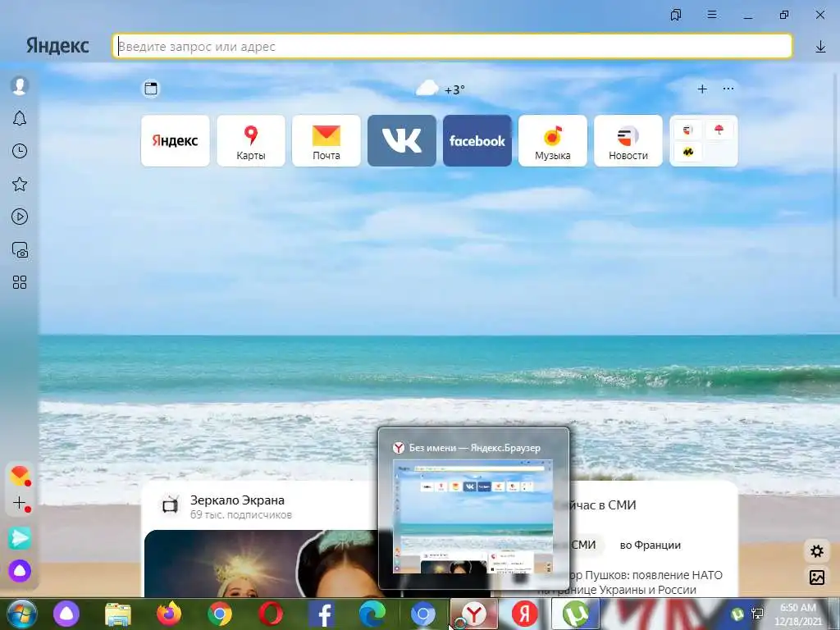Image resolution: width=840 pixels, height=630 pixels.
Task: Open the background gallery picture icon
Action: 817,577
